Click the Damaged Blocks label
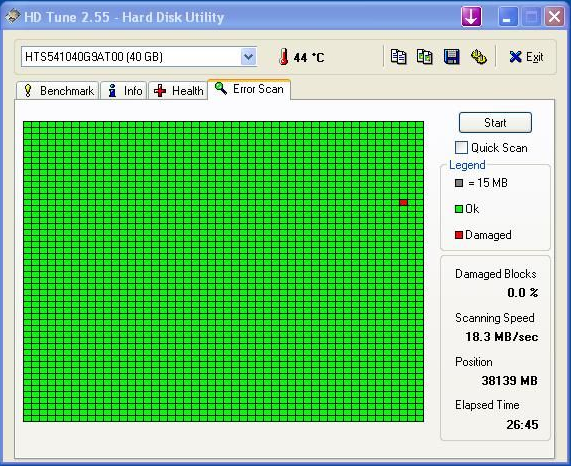 [x=496, y=274]
